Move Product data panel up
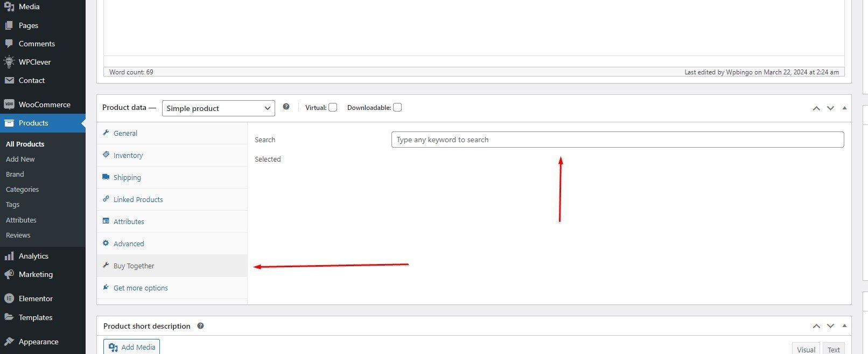The height and width of the screenshot is (354, 868). click(816, 108)
